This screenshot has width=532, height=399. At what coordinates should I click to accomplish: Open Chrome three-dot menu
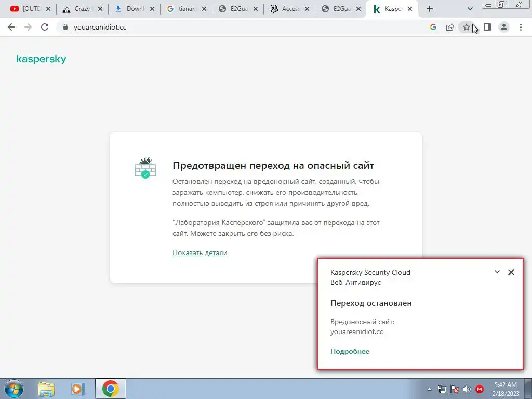521,27
